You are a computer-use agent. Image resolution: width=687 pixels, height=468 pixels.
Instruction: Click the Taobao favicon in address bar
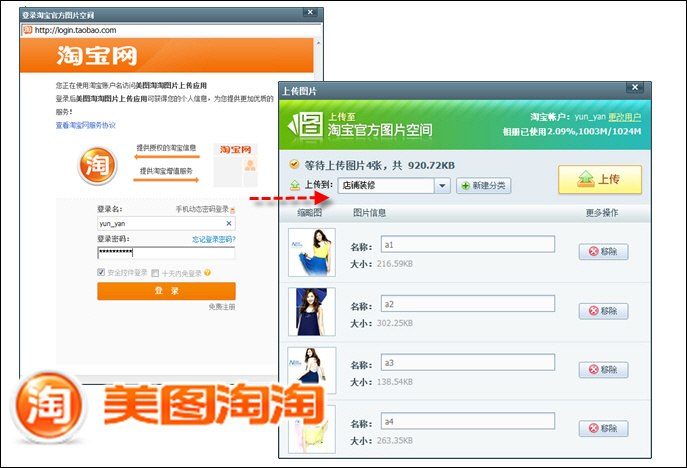coord(28,30)
